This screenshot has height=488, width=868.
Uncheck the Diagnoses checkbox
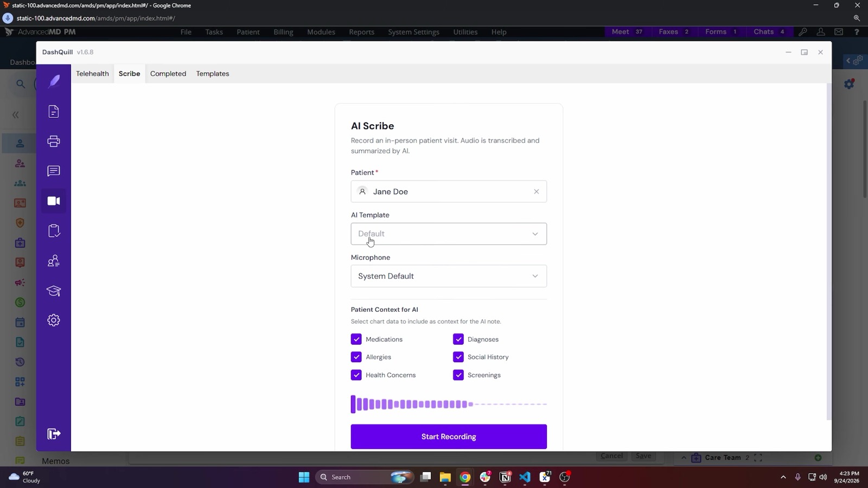pos(458,339)
